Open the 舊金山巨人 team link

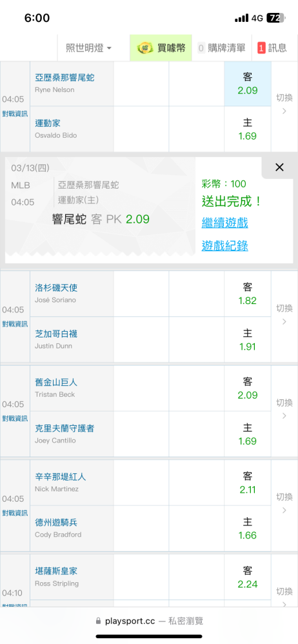[56, 383]
